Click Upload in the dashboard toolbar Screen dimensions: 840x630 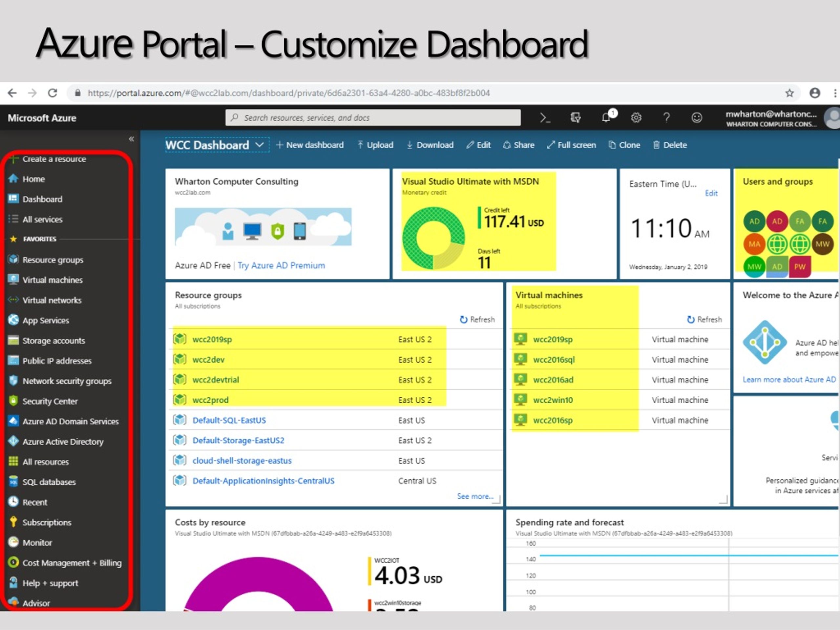coord(375,145)
